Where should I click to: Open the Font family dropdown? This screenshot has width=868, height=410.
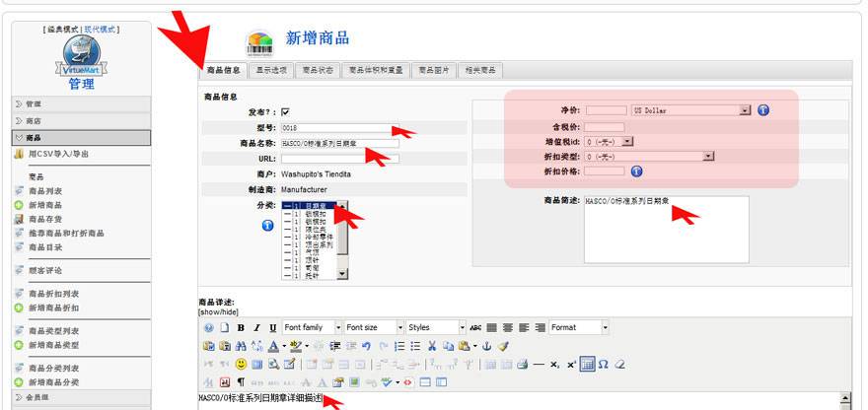(313, 327)
